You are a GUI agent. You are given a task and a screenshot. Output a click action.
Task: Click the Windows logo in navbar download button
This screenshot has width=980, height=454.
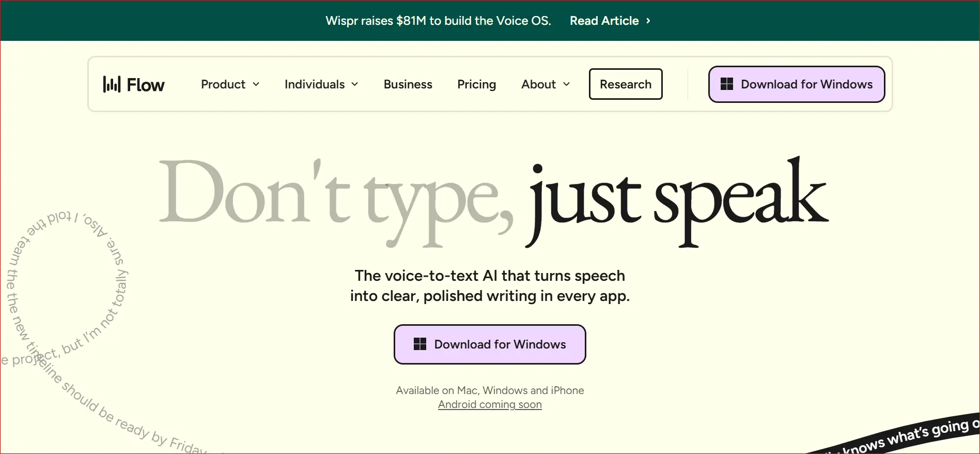click(x=727, y=84)
